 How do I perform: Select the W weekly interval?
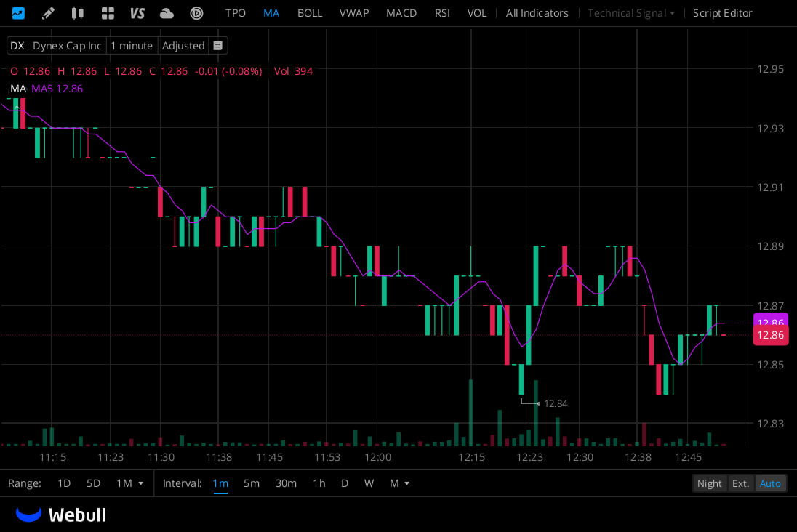point(369,483)
